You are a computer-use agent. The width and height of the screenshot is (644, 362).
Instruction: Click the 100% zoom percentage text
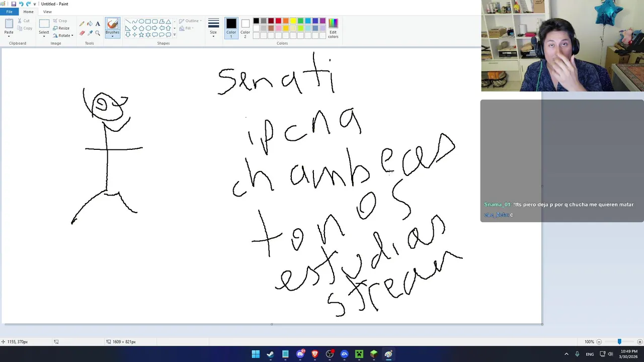coord(589,342)
